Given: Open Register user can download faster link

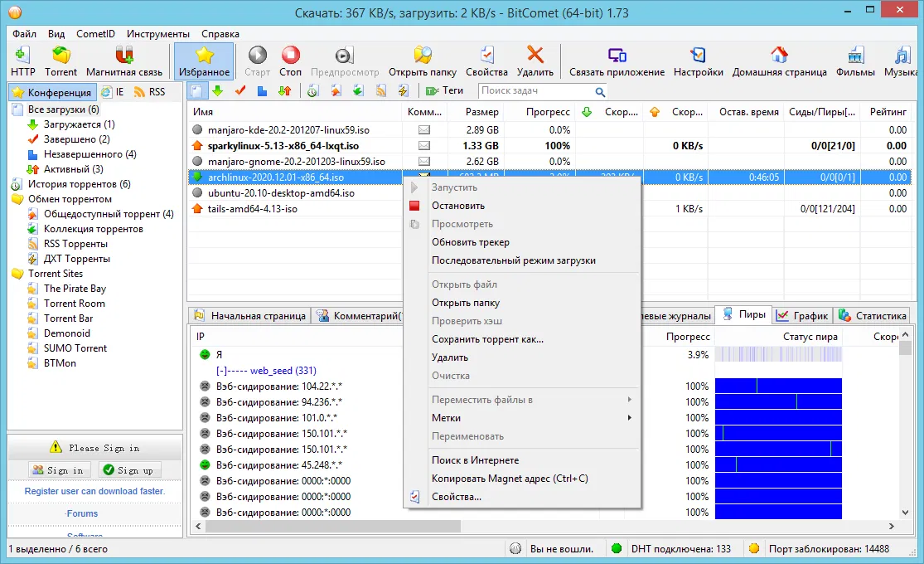Looking at the screenshot, I should tap(94, 491).
